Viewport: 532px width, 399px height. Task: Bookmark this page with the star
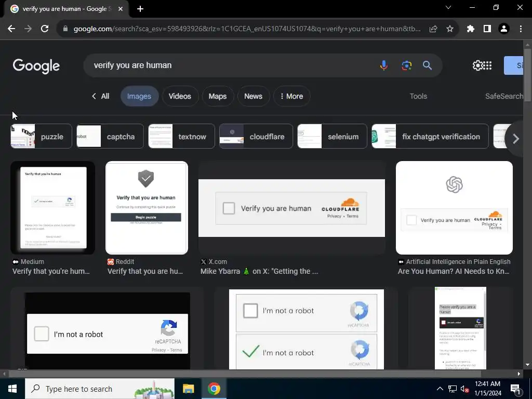point(450,29)
